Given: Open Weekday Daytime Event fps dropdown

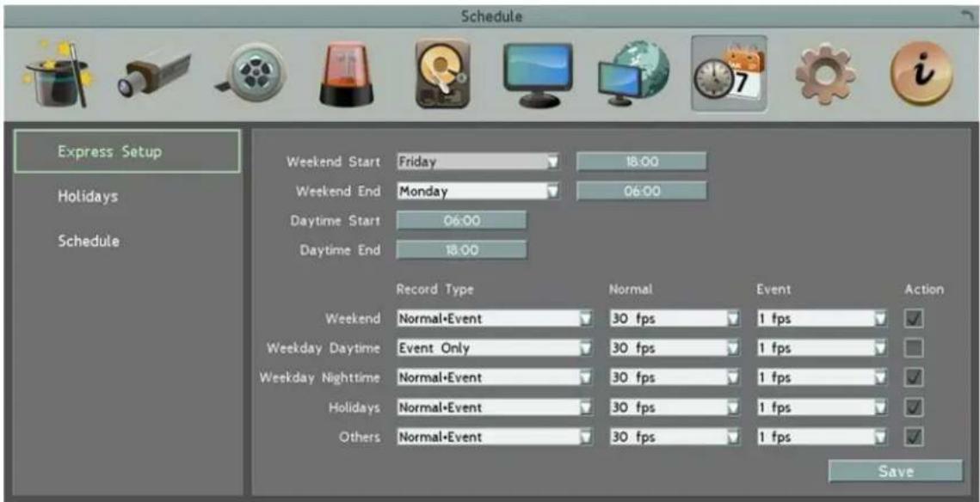Looking at the screenshot, I should tap(823, 348).
